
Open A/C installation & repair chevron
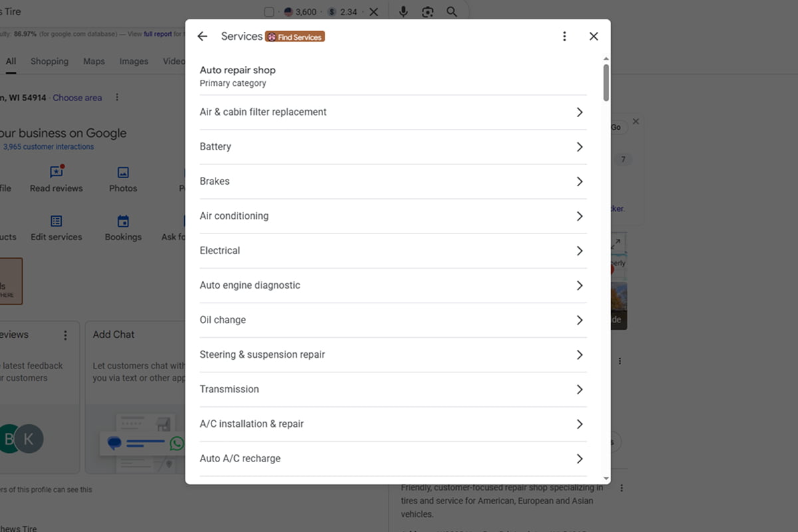click(579, 424)
